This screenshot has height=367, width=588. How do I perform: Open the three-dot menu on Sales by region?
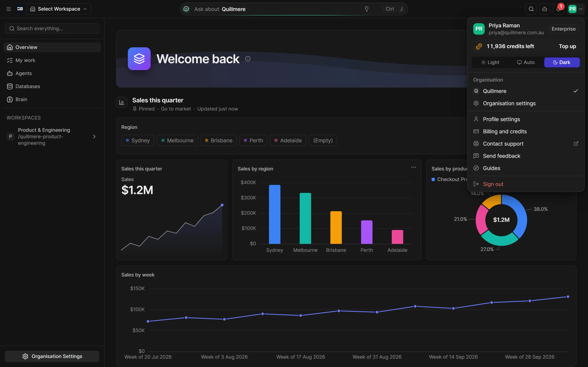414,167
